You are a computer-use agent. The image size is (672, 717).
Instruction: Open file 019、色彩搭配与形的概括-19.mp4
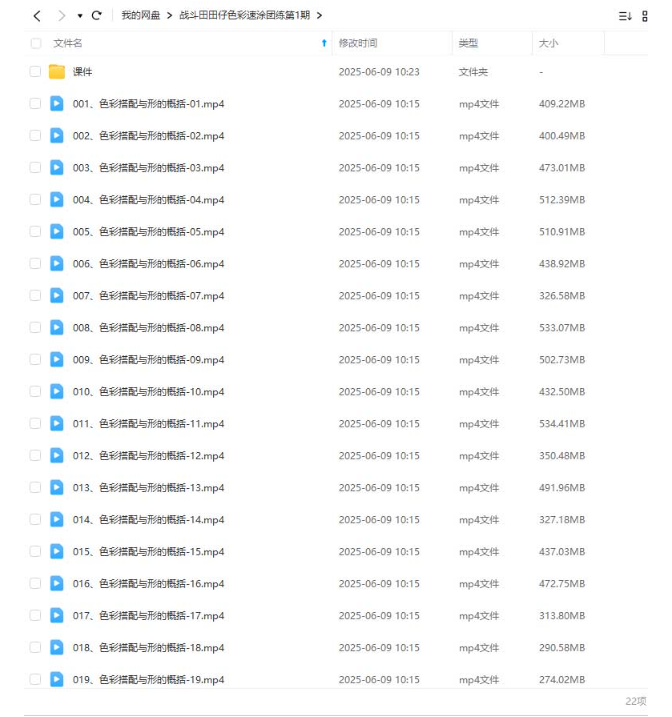(x=149, y=680)
